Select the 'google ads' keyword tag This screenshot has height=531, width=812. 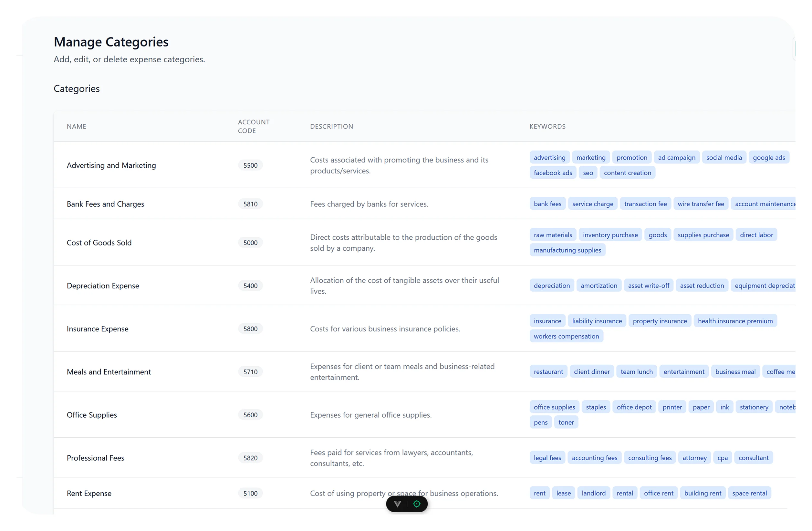[x=769, y=158]
